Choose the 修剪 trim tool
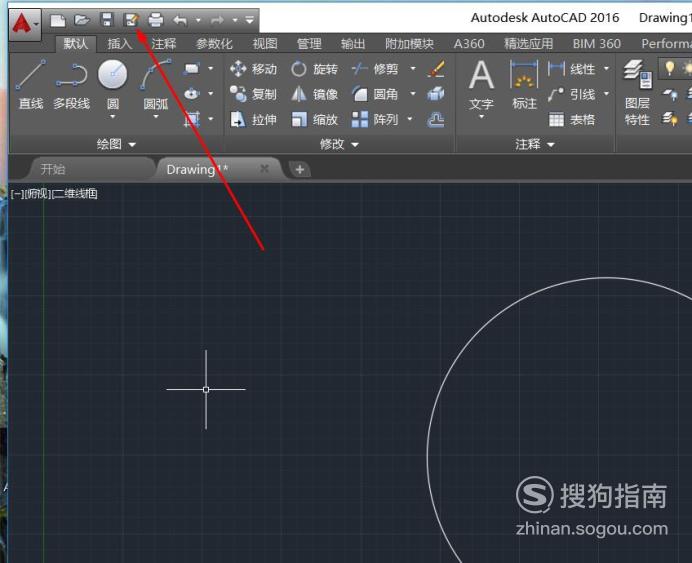Screen dimensions: 692x563 coord(375,69)
